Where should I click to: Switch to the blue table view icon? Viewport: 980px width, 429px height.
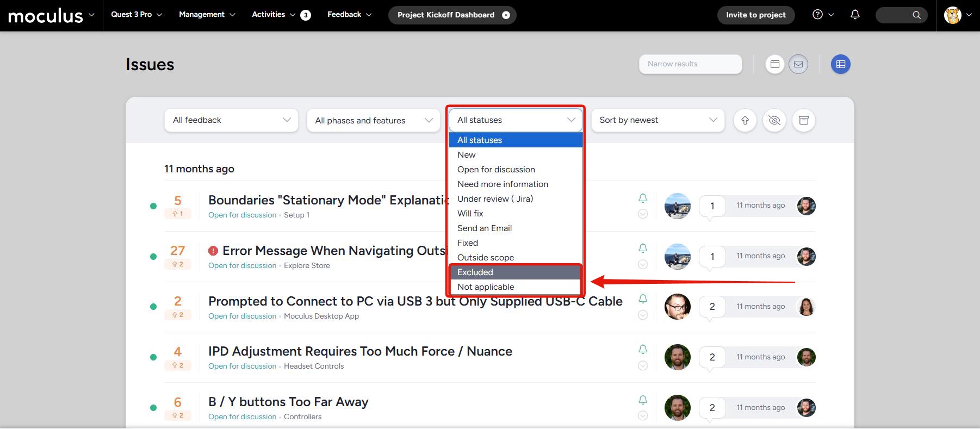[x=840, y=64]
